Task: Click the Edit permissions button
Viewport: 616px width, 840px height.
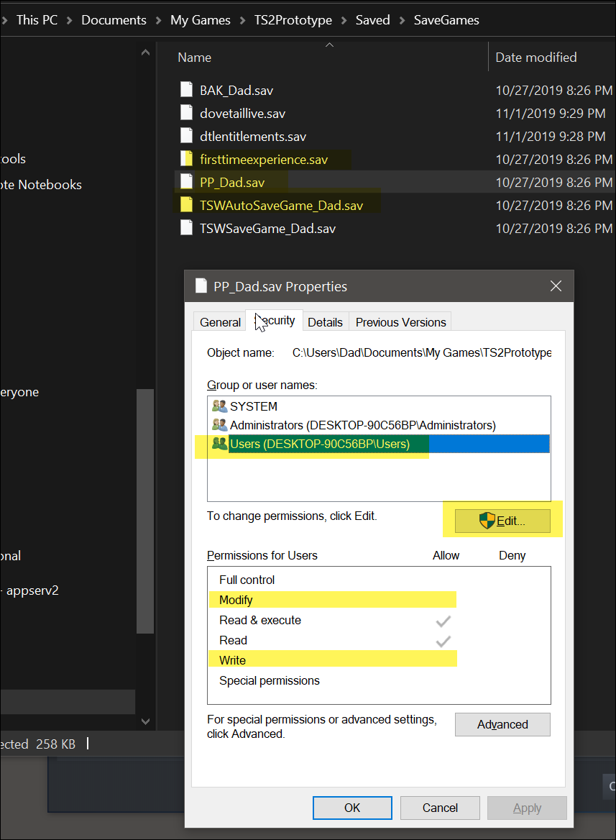Action: (502, 521)
